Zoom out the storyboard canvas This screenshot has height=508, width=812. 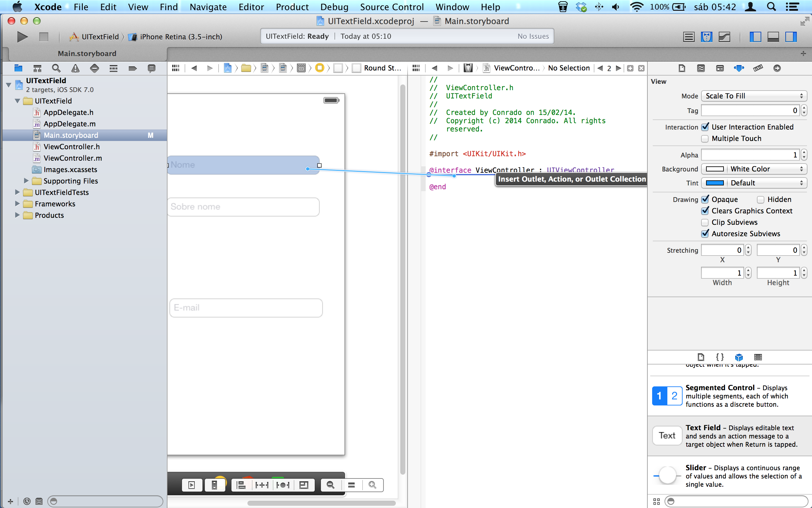tap(331, 485)
